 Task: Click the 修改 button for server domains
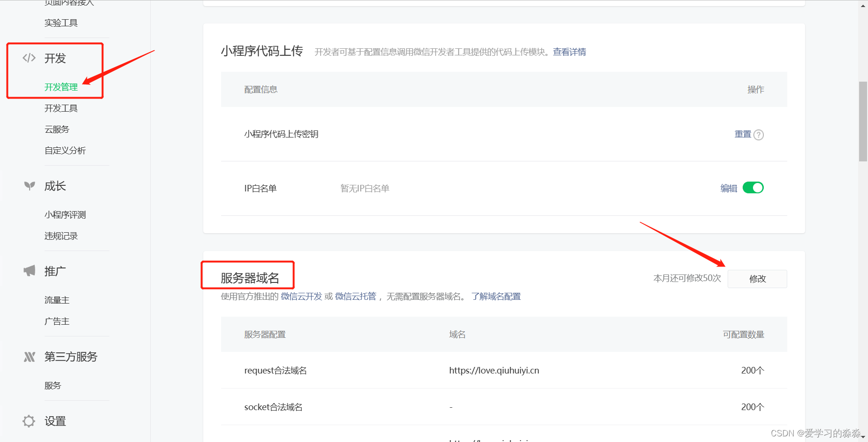tap(757, 278)
